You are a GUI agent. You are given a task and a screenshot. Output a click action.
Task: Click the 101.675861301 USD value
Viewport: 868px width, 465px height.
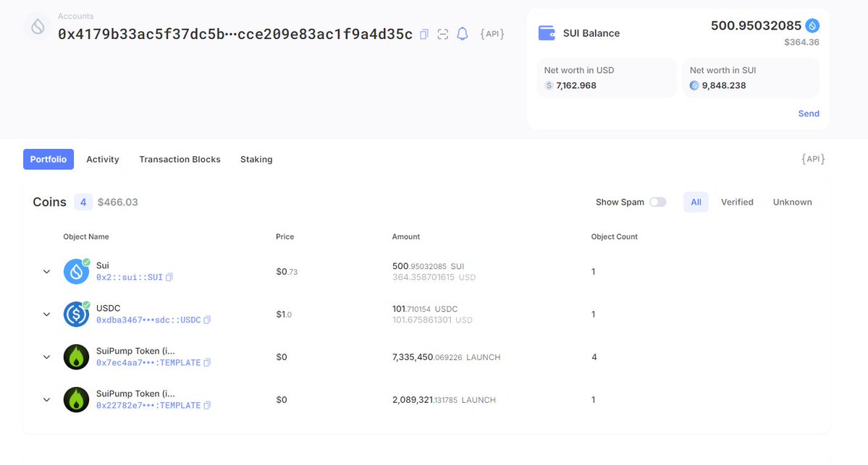(x=432, y=320)
